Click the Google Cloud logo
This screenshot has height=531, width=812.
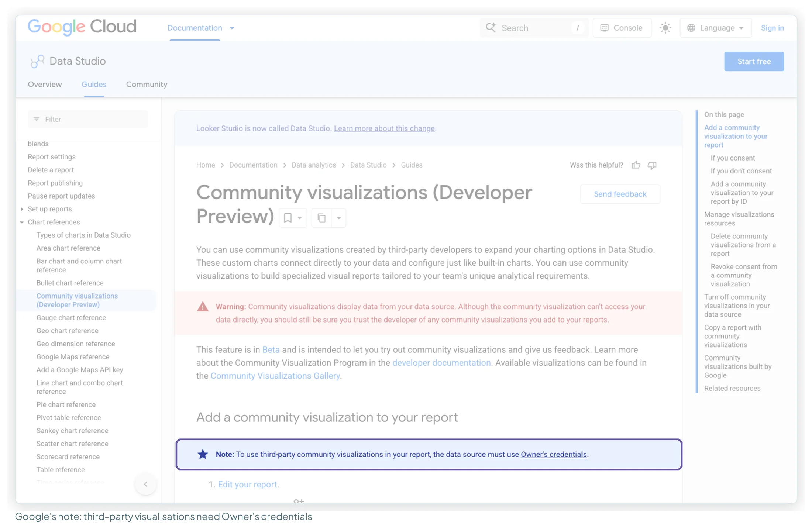(x=82, y=27)
